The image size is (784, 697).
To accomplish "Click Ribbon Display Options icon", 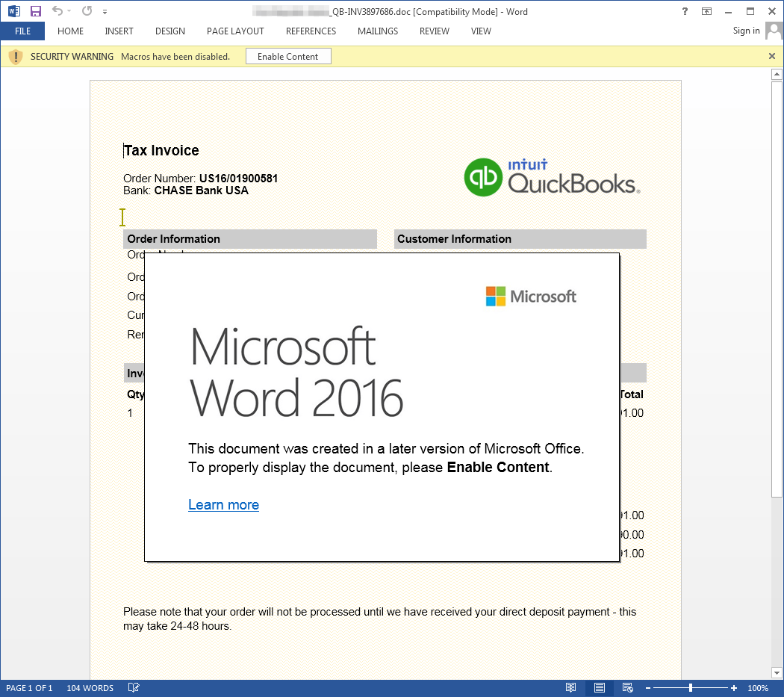I will 706,11.
